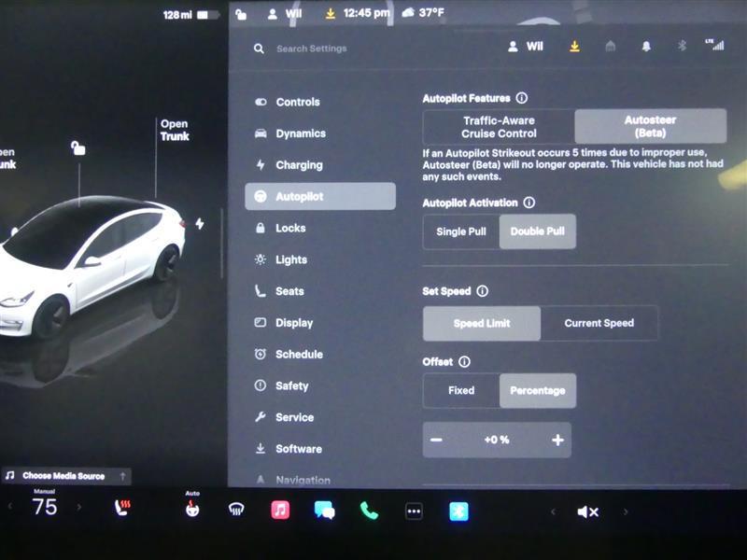Launch the Music app in the dock
The image size is (747, 560).
(x=280, y=511)
